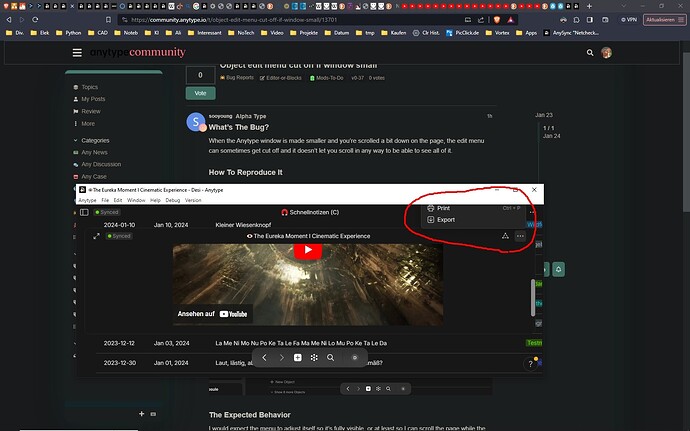
Task: Collapse the Categories sidebar section
Action: [92, 140]
